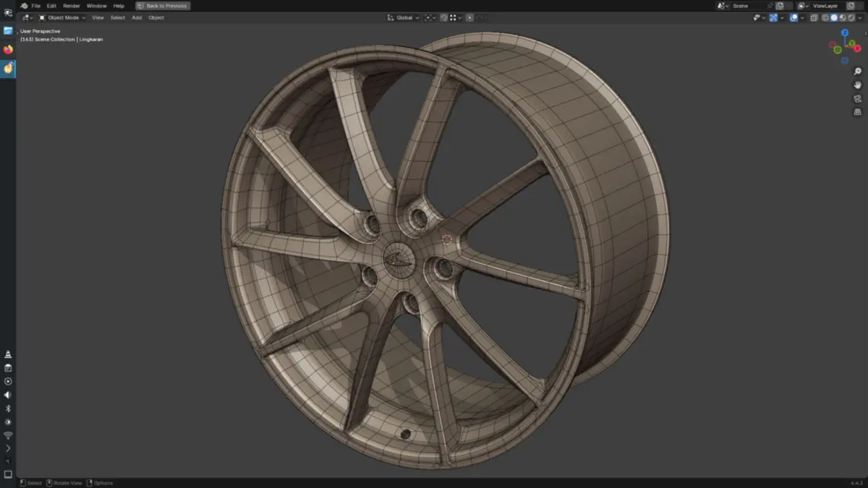Open the Window menu

pyautogui.click(x=96, y=6)
